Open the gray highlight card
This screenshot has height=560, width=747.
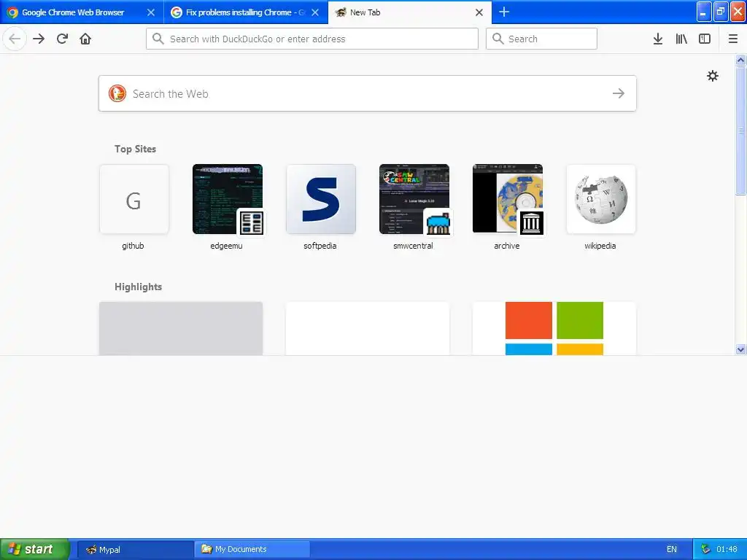(181, 329)
